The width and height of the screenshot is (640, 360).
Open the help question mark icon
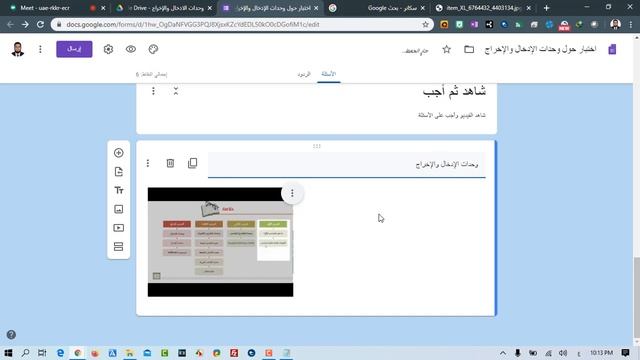tap(11, 335)
